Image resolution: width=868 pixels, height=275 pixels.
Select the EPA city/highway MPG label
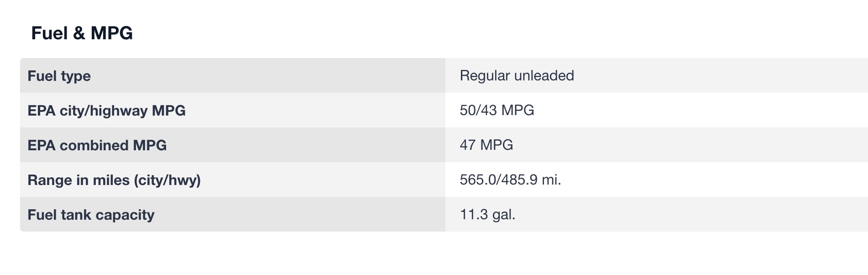pos(106,111)
